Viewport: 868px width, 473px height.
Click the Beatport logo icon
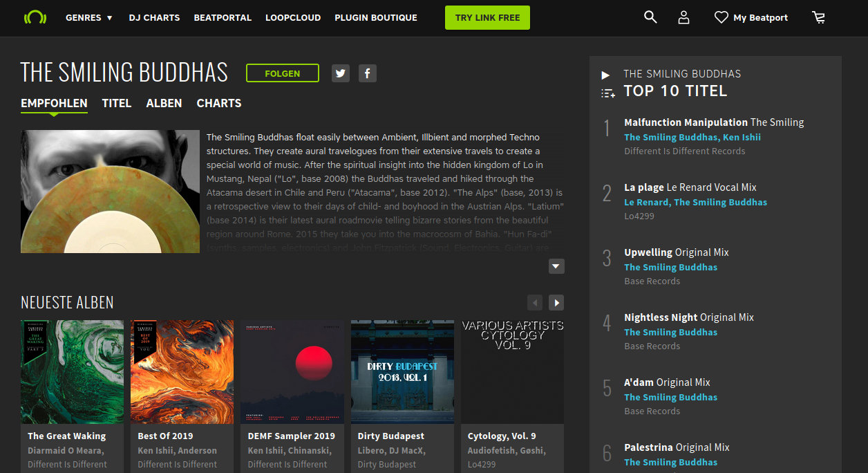coord(35,17)
